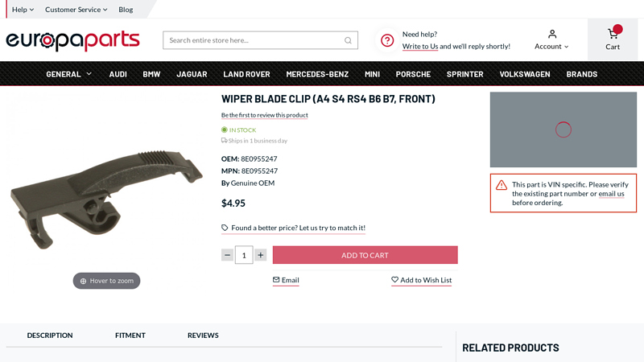Expand the General category menu
Viewport: 644px width, 362px height.
coord(68,74)
